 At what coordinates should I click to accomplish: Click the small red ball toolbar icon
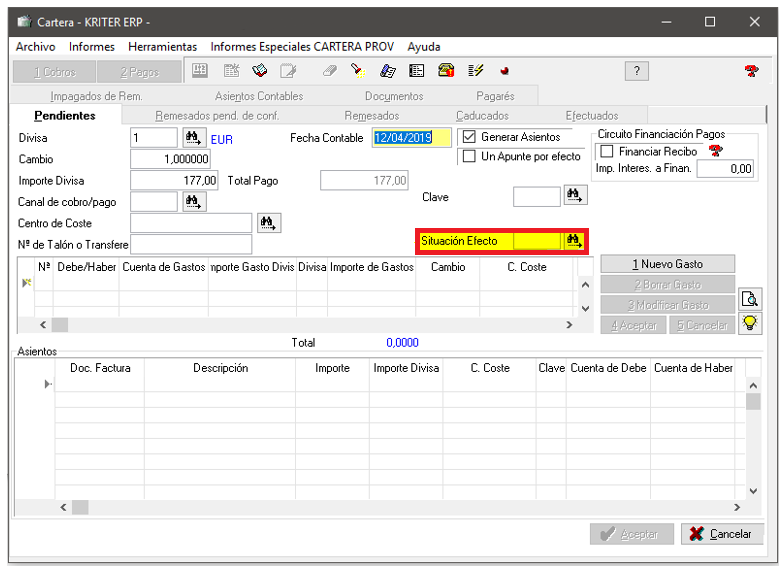click(x=504, y=71)
